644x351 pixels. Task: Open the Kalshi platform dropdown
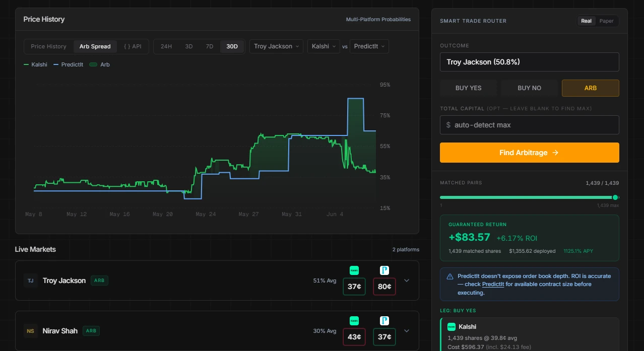click(x=324, y=46)
